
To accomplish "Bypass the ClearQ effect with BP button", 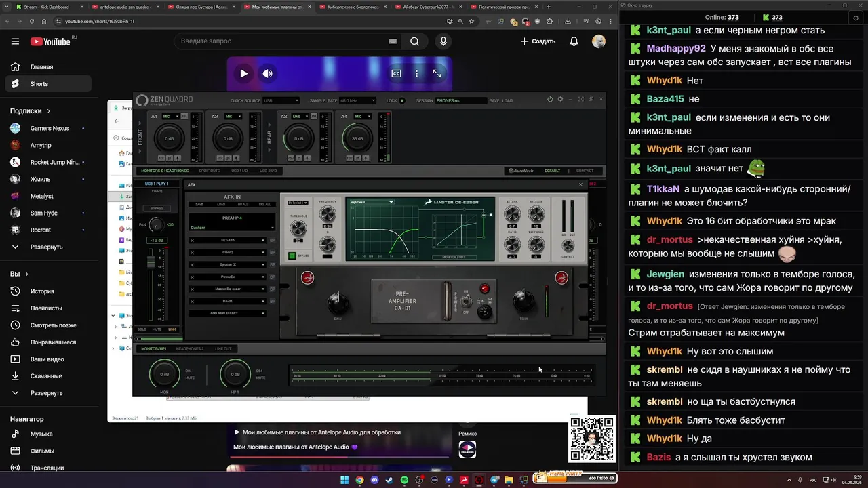I will click(273, 253).
